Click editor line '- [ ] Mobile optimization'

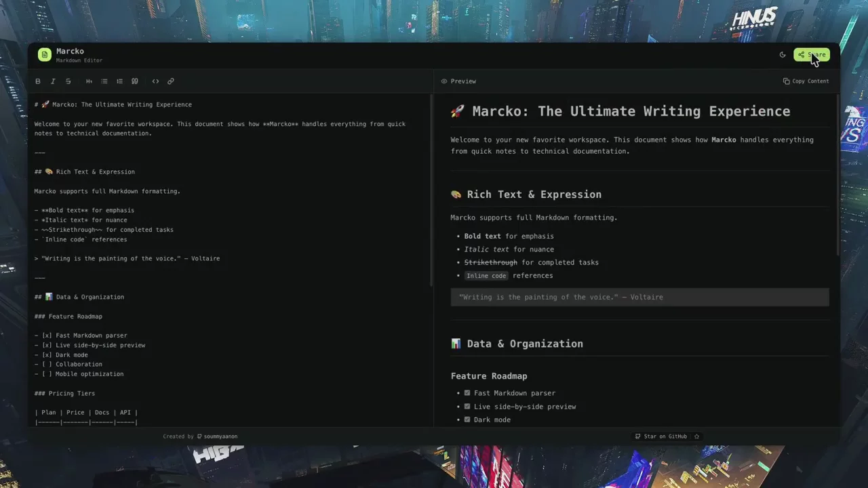pos(79,374)
